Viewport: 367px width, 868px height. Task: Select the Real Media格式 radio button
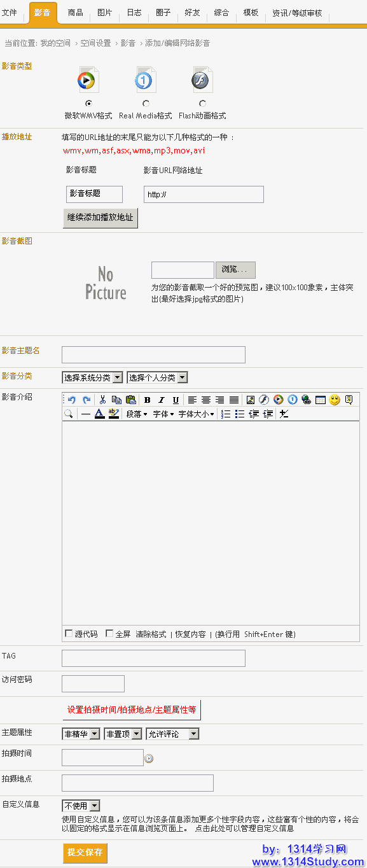(x=146, y=103)
